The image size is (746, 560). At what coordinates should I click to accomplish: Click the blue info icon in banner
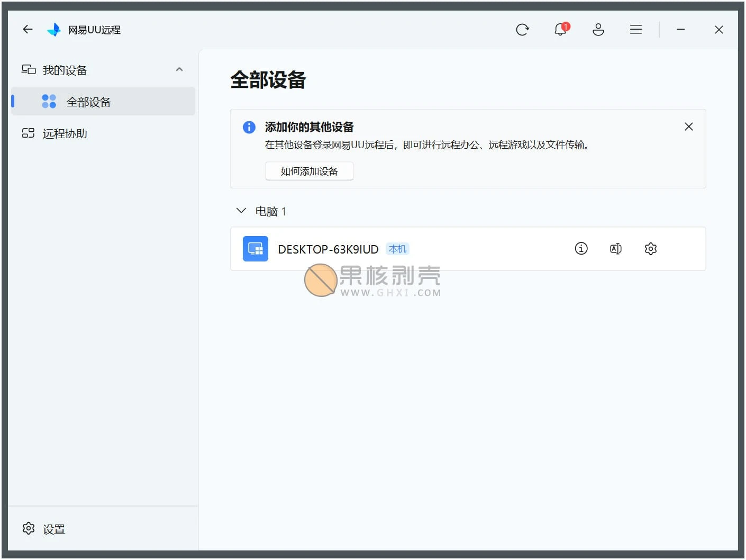[249, 127]
